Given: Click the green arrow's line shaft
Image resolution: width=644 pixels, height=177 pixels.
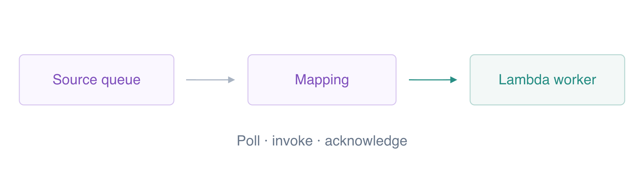Looking at the screenshot, I should coord(430,80).
